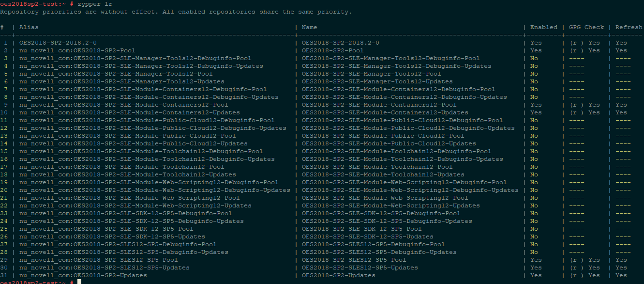This screenshot has width=644, height=284.
Task: Click the SLE-Manager-Tools12-Pool name in row 5
Action: pos(371,74)
